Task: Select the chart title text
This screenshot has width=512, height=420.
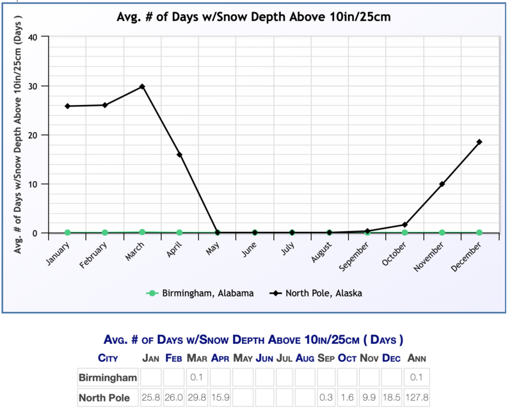Action: [x=253, y=17]
